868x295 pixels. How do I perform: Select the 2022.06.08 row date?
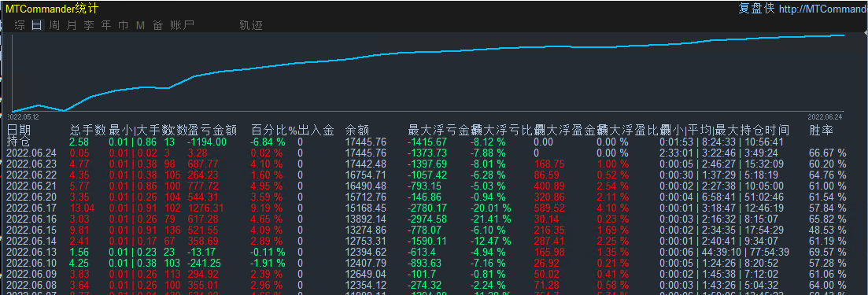point(31,285)
